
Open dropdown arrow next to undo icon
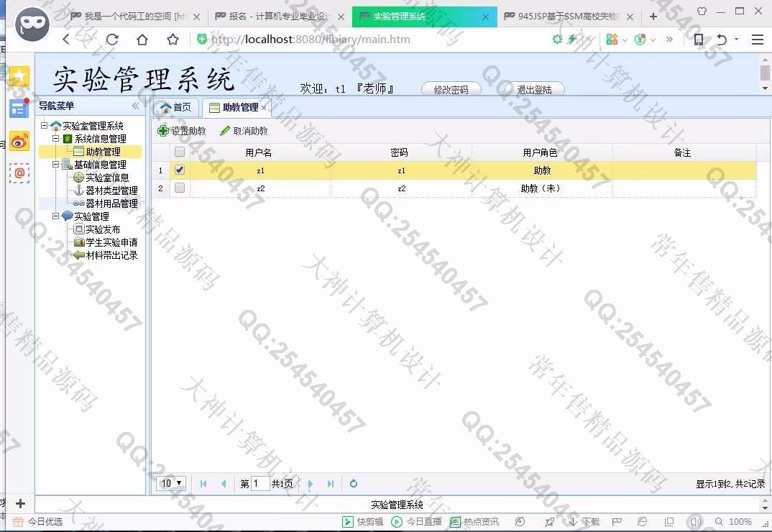pos(737,39)
